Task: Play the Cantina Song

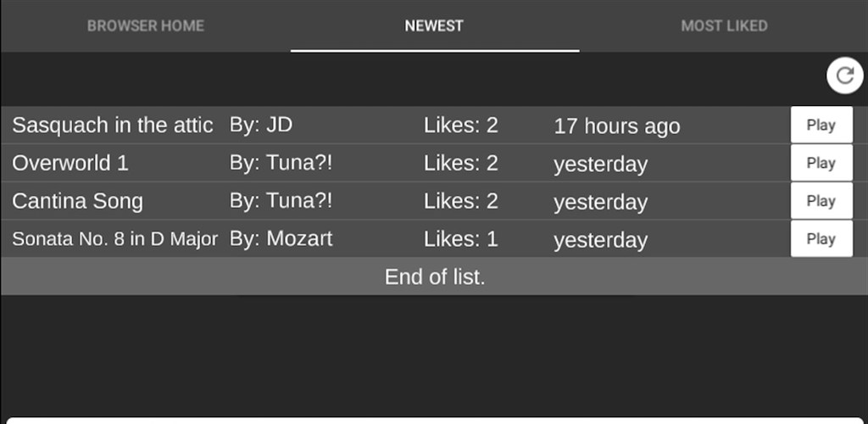Action: coord(821,201)
